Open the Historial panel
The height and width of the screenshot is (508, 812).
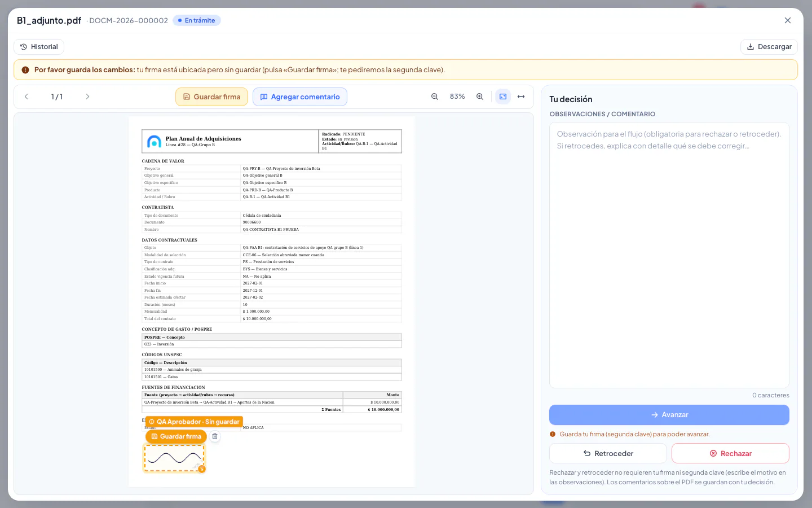point(39,47)
